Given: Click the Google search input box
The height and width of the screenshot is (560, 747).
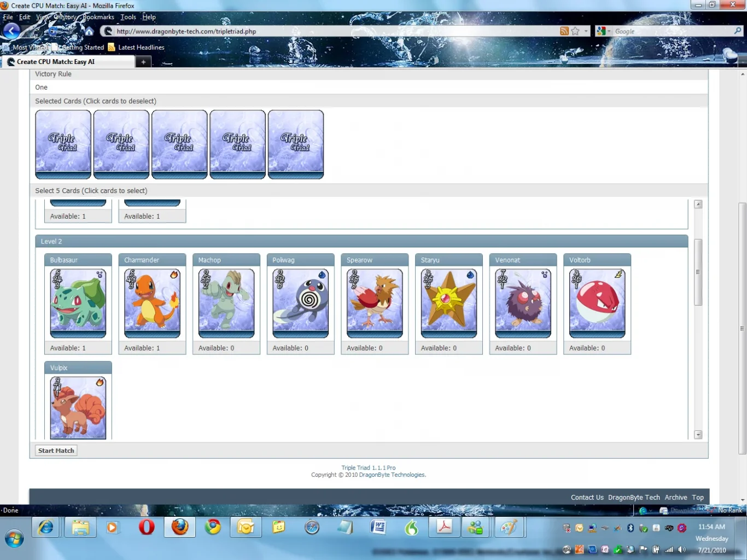Looking at the screenshot, I should coord(673,31).
